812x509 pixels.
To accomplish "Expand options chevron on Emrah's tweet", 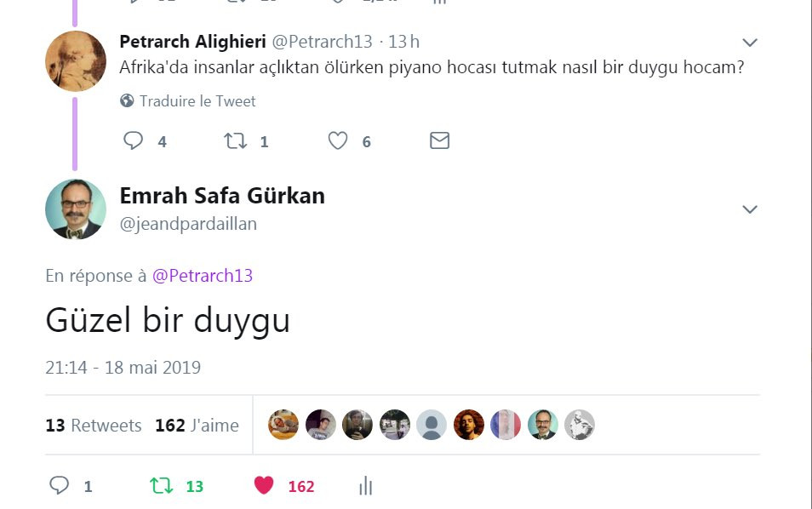I will tap(750, 209).
